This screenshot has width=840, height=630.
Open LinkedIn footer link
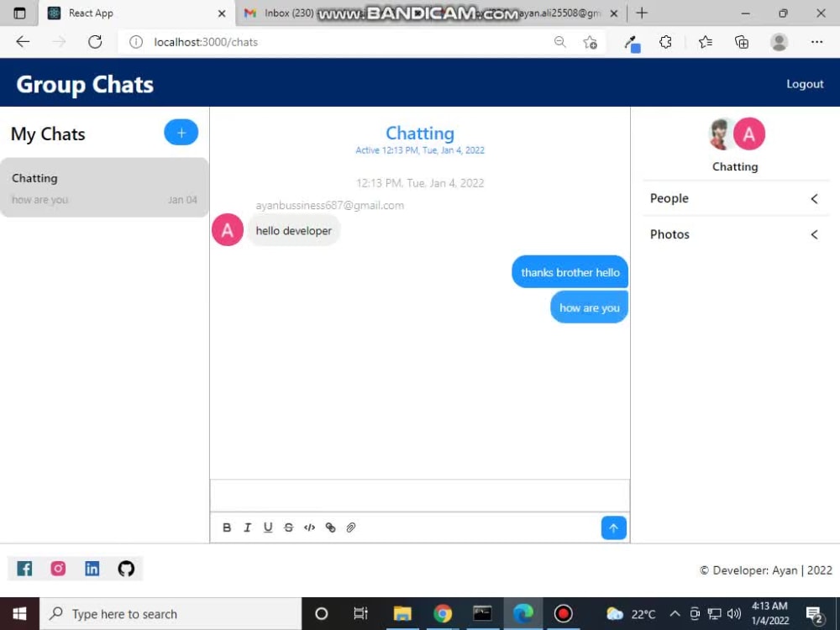tap(92, 569)
